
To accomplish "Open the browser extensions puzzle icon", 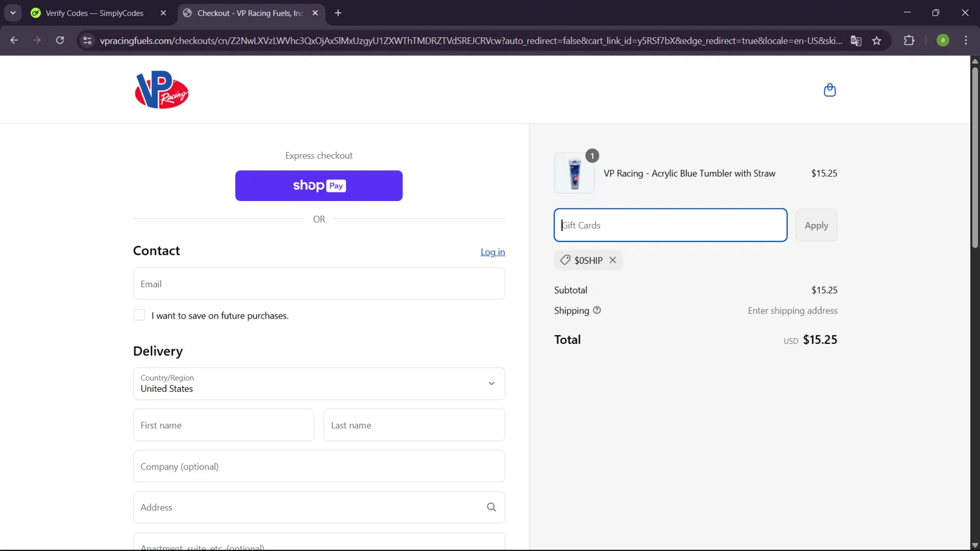I will [x=909, y=40].
